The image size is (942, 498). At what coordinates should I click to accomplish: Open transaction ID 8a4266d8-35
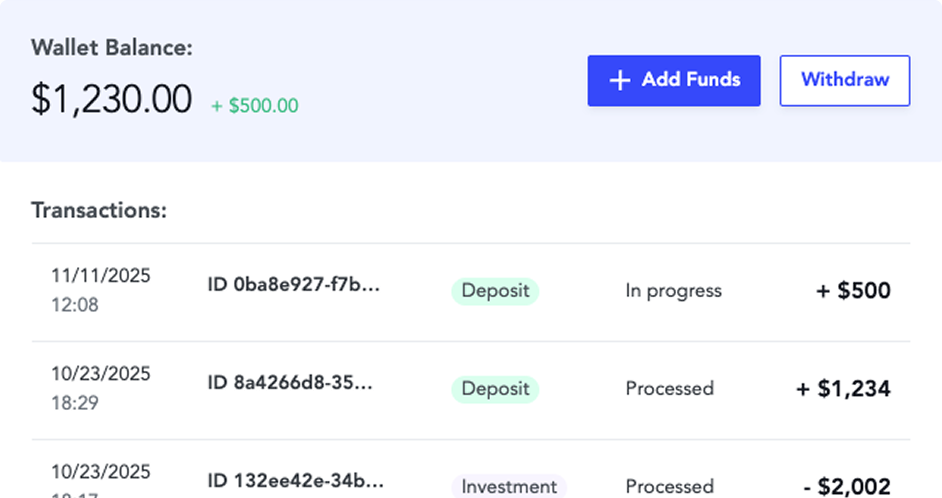pyautogui.click(x=289, y=382)
